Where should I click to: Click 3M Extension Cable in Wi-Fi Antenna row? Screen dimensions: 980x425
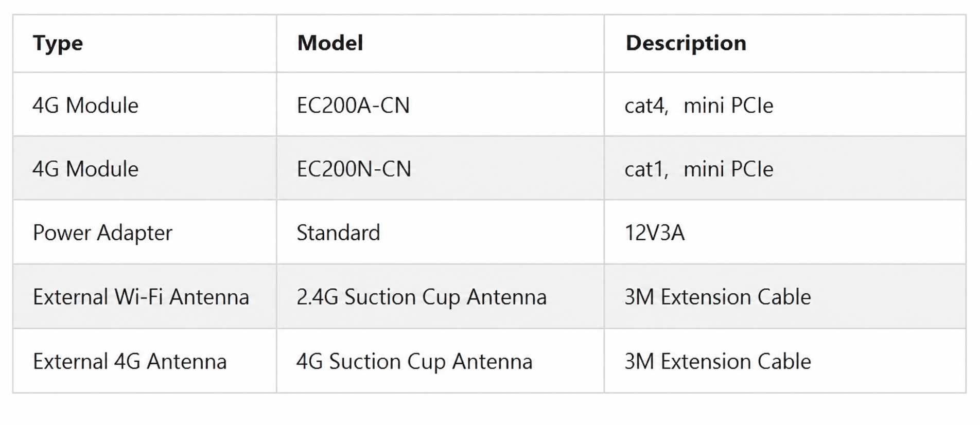717,297
